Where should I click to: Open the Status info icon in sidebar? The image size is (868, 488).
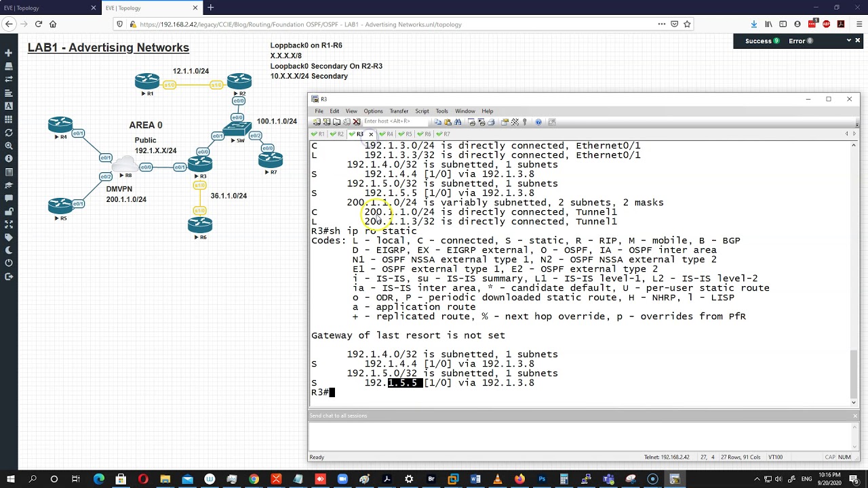point(8,159)
